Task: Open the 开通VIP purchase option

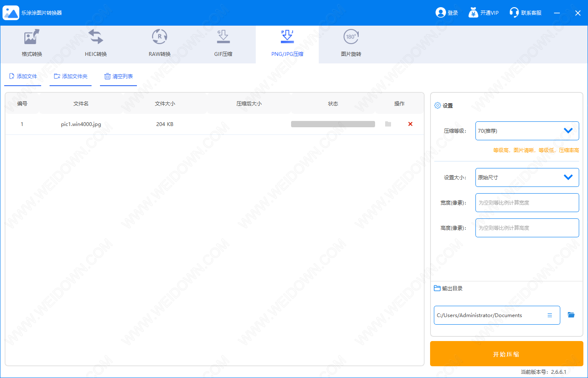Action: coord(483,13)
